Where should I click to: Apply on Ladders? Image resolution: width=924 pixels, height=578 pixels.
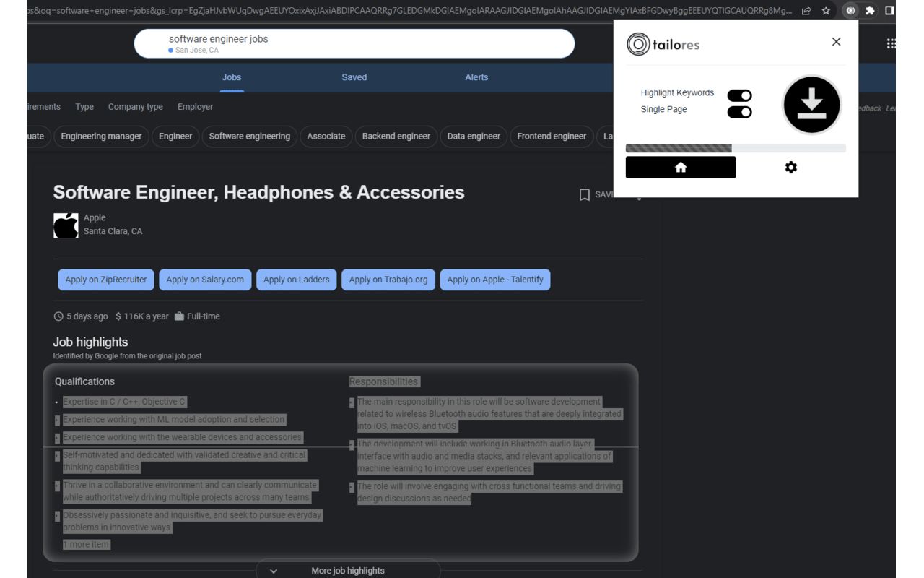click(296, 280)
